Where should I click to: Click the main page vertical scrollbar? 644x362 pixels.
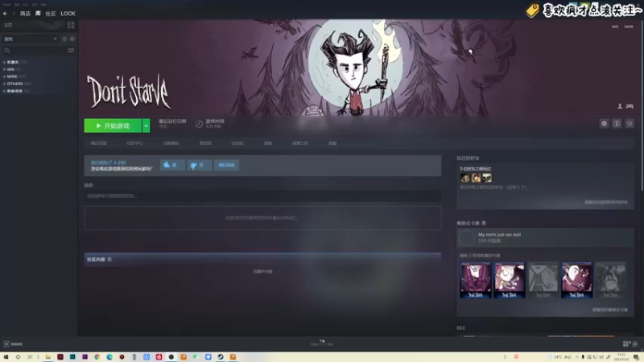pyautogui.click(x=642, y=105)
